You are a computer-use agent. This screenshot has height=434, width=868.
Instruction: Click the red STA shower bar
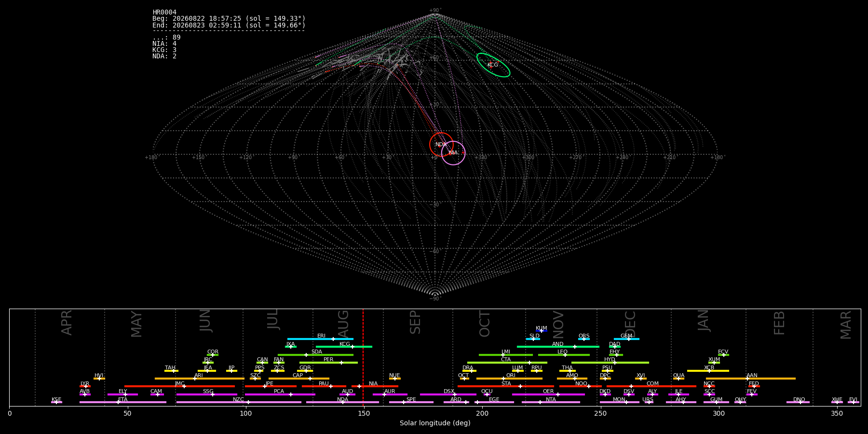coord(506,386)
